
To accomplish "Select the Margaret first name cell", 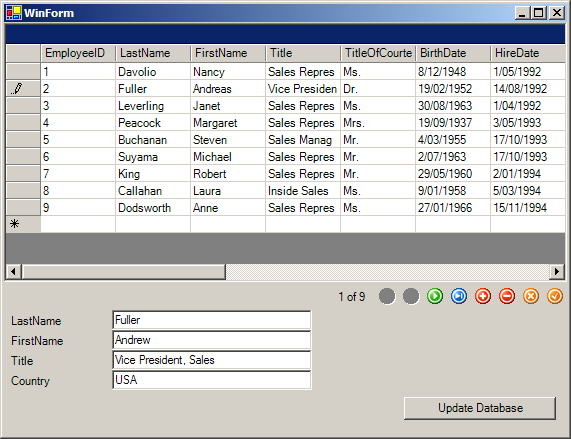I will click(x=228, y=123).
